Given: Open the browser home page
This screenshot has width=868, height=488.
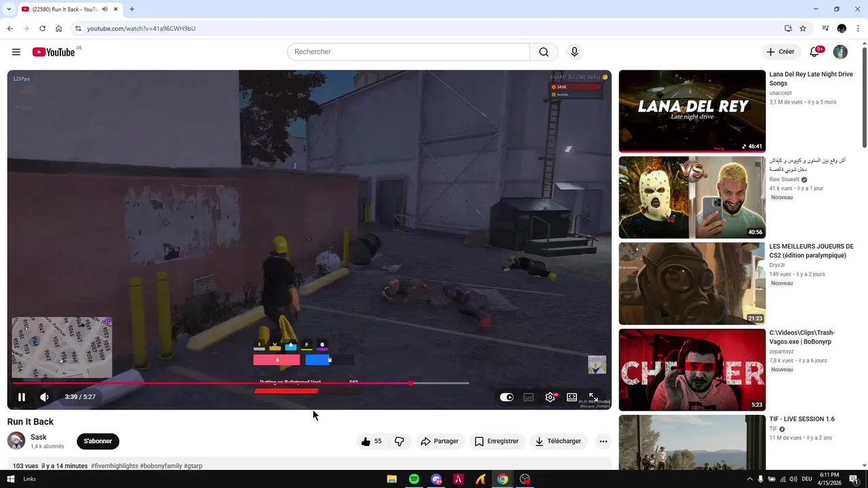Looking at the screenshot, I should pos(59,28).
